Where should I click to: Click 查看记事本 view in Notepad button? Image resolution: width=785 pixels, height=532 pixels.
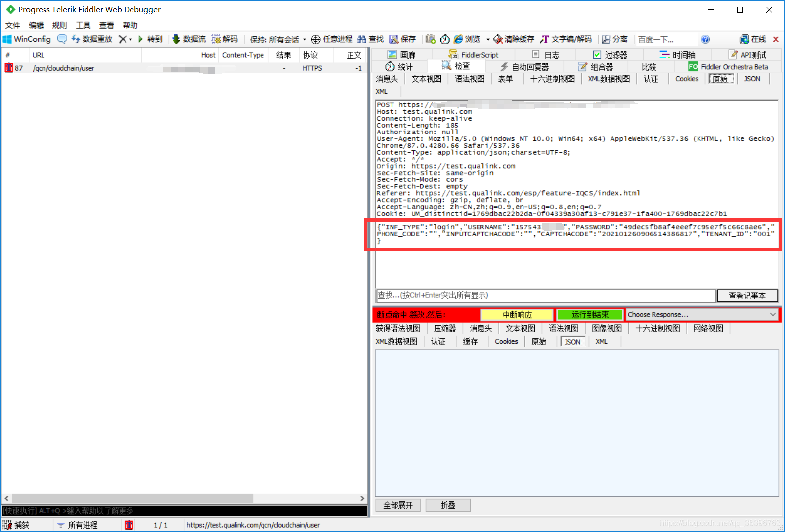point(747,295)
